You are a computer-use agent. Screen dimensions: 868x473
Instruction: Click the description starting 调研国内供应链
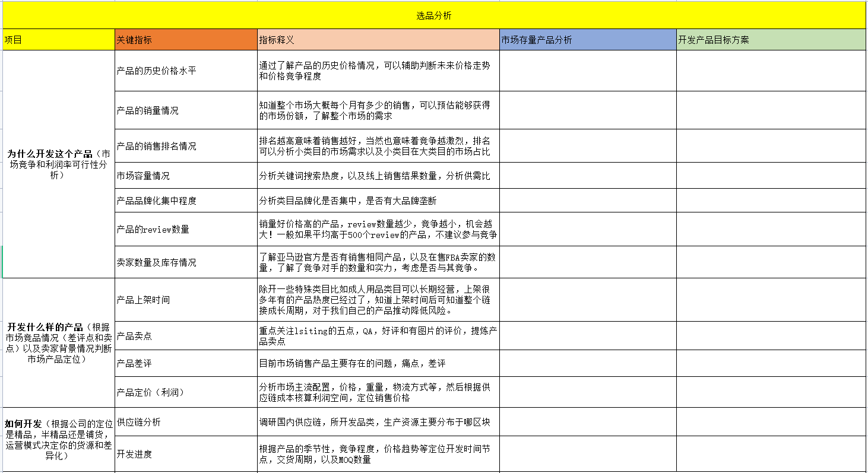pyautogui.click(x=378, y=422)
